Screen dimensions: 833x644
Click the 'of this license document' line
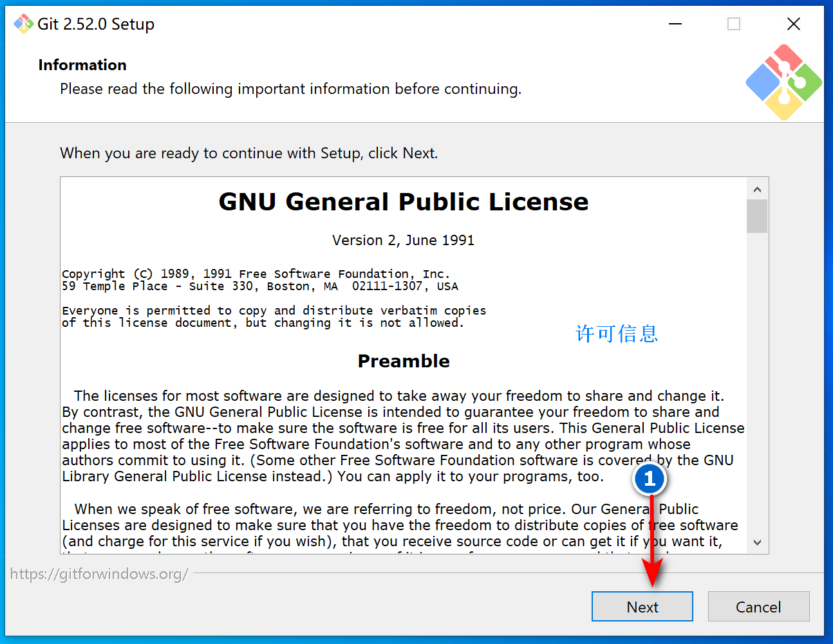pyautogui.click(x=263, y=323)
